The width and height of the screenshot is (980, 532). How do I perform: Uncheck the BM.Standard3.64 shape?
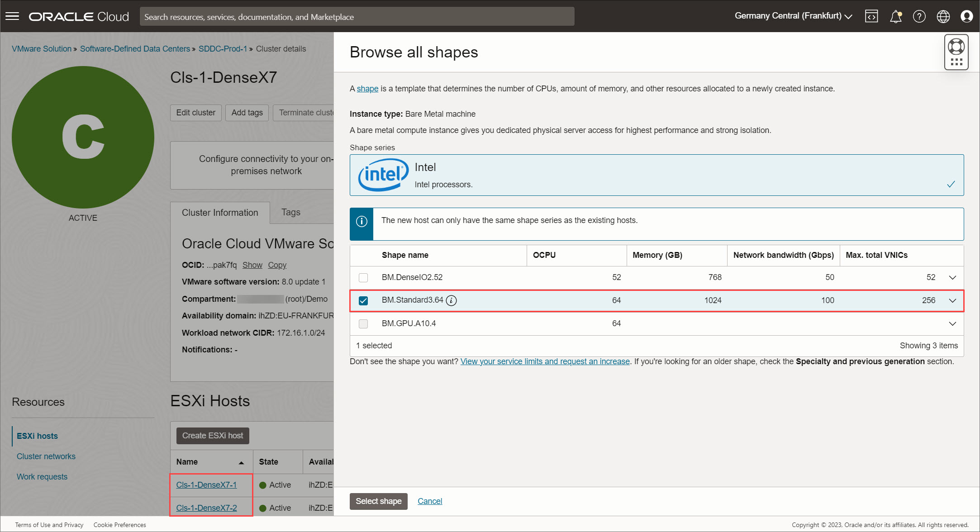coord(363,300)
